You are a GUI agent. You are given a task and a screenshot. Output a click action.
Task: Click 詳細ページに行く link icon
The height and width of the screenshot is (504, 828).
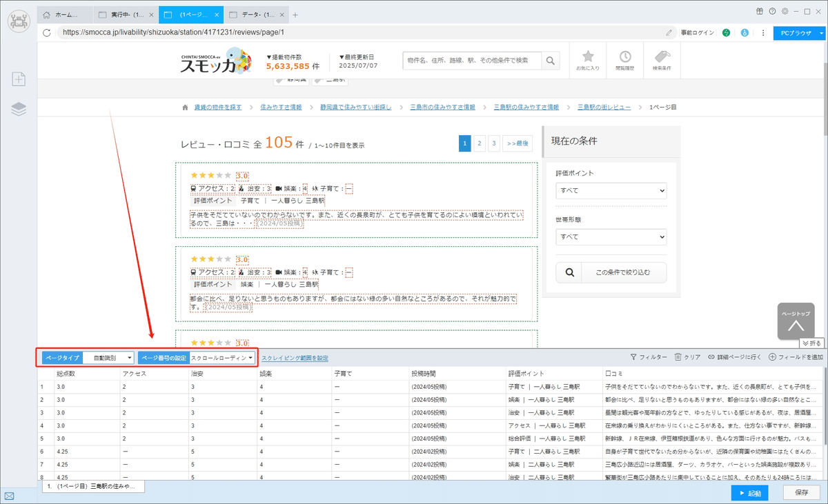711,357
